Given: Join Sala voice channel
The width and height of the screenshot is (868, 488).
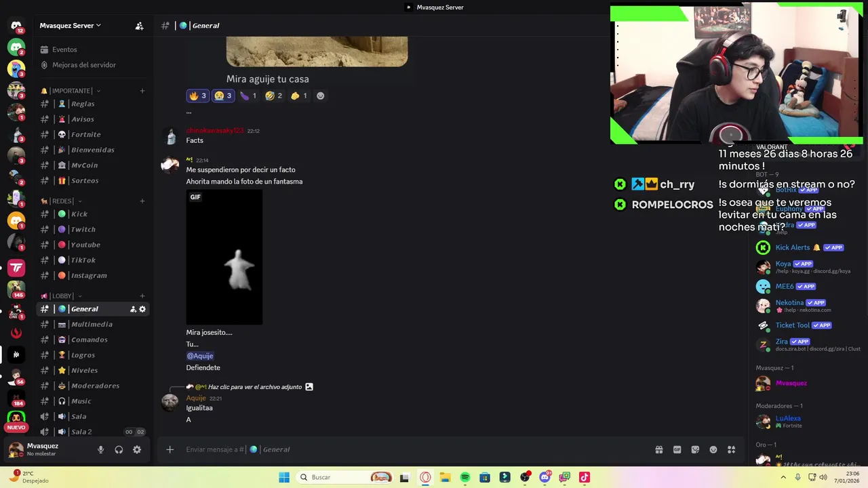Looking at the screenshot, I should (93, 417).
